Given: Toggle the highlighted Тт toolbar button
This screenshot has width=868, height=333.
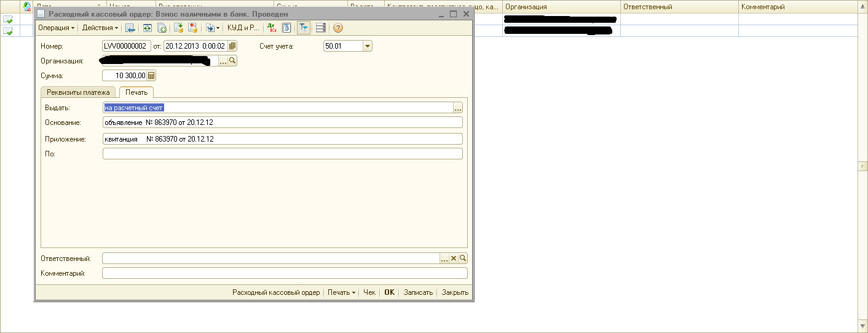Looking at the screenshot, I should (304, 28).
